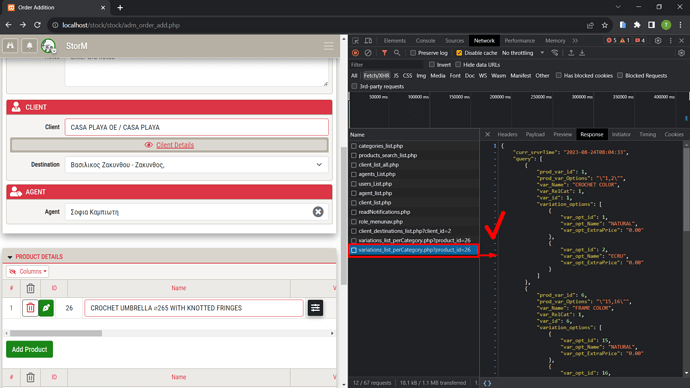Open the hamburger menu in StorM header
The width and height of the screenshot is (690, 388).
coord(328,46)
